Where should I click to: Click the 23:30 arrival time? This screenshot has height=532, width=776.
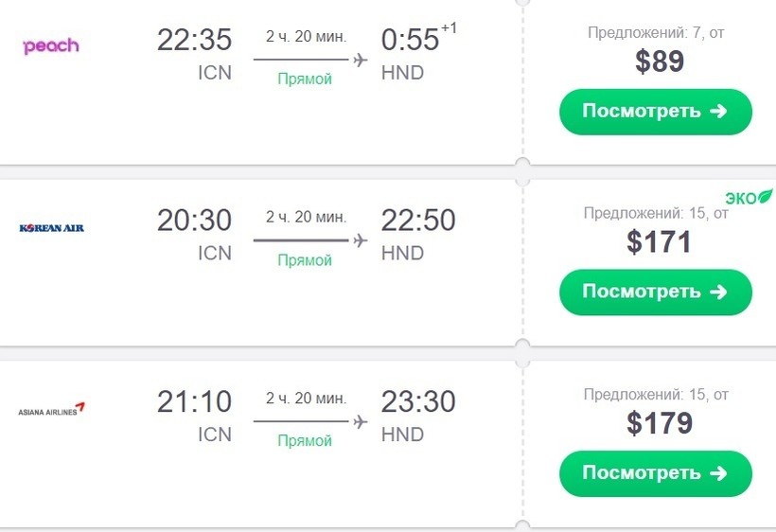coord(418,401)
